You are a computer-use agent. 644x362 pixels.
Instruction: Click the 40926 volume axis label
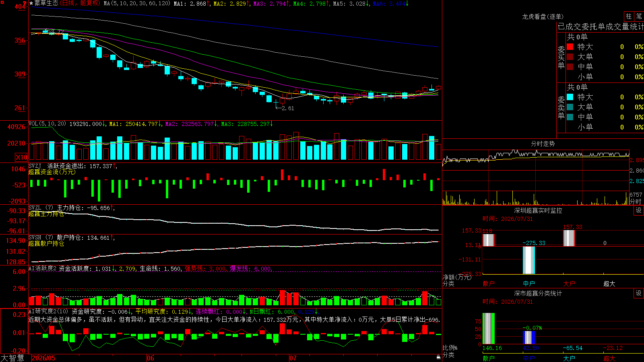pos(16,127)
